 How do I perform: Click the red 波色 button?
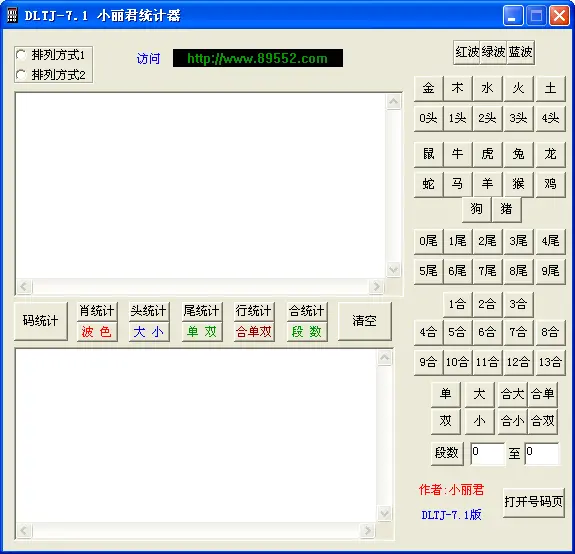97,332
